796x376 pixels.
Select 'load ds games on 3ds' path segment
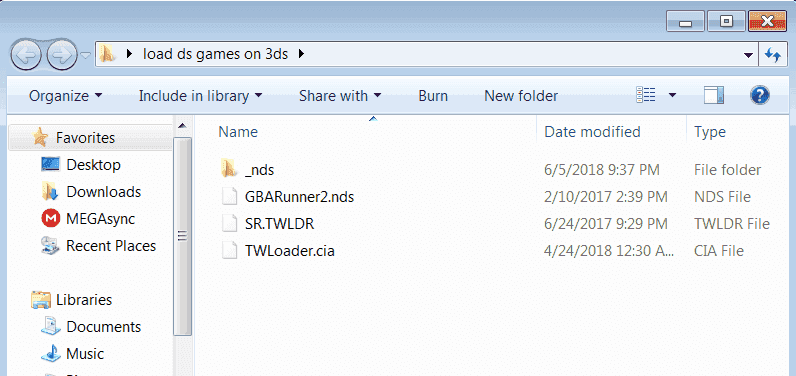[215, 53]
